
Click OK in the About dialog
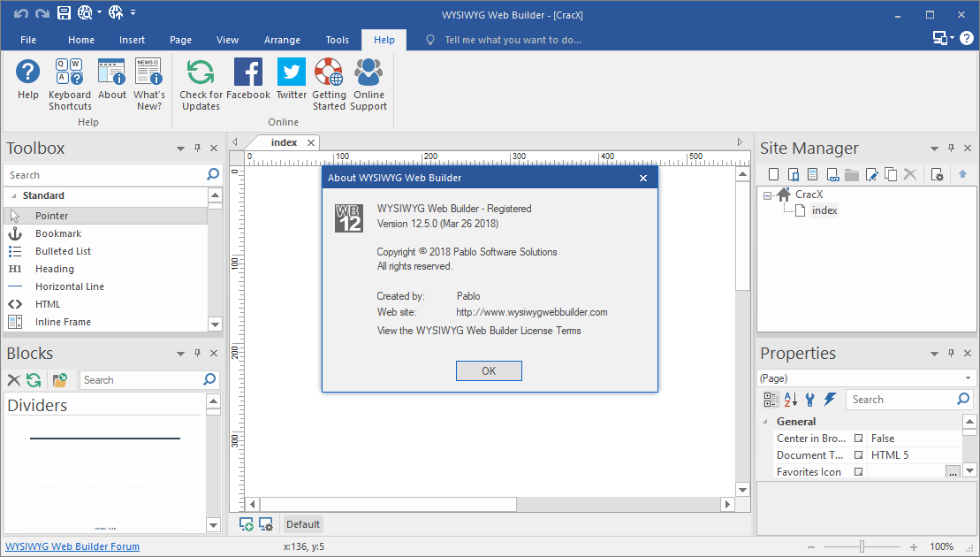point(489,370)
